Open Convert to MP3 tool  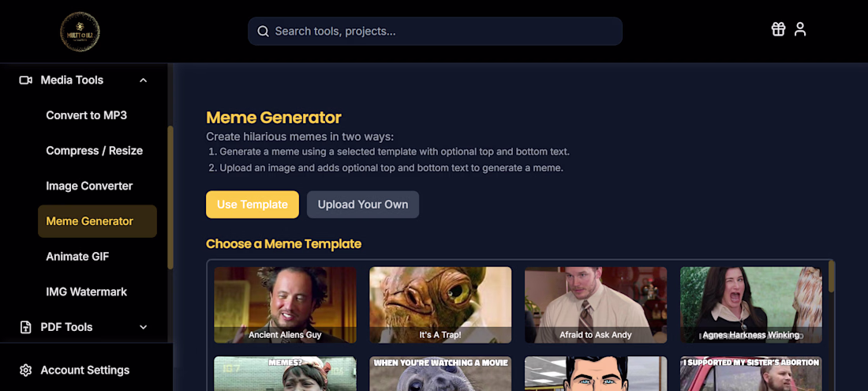coord(86,115)
